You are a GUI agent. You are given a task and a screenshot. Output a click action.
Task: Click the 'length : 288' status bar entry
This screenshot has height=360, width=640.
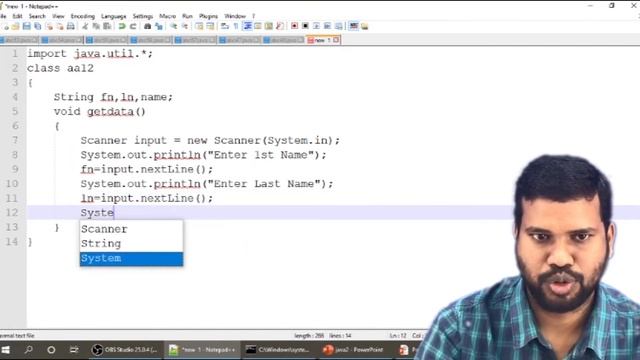pos(309,336)
